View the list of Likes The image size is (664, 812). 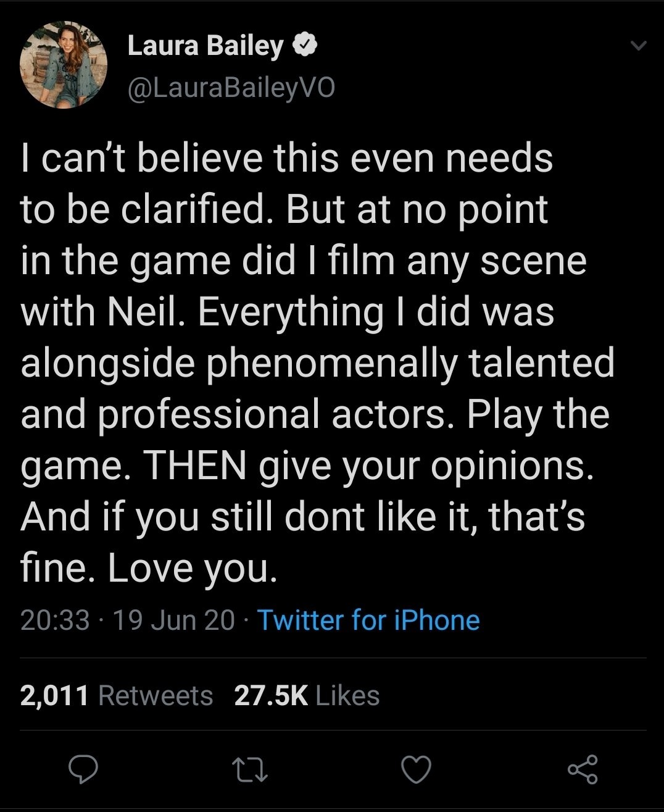click(x=347, y=695)
